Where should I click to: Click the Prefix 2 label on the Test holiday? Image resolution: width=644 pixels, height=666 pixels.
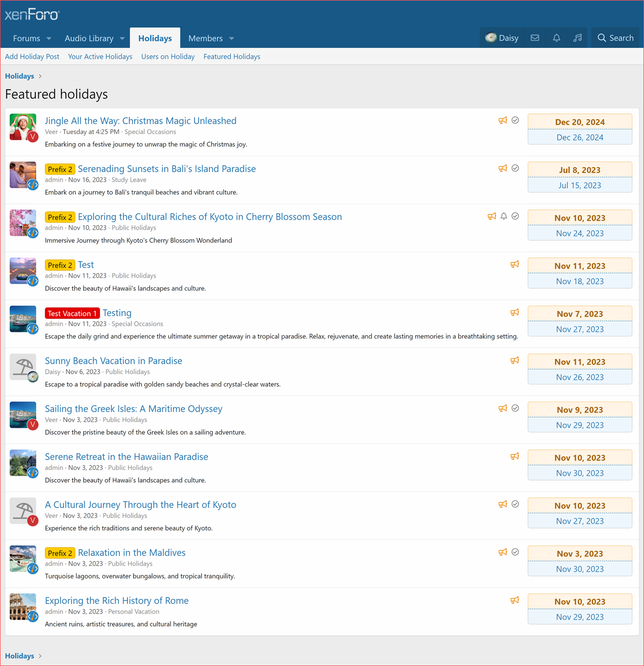59,265
